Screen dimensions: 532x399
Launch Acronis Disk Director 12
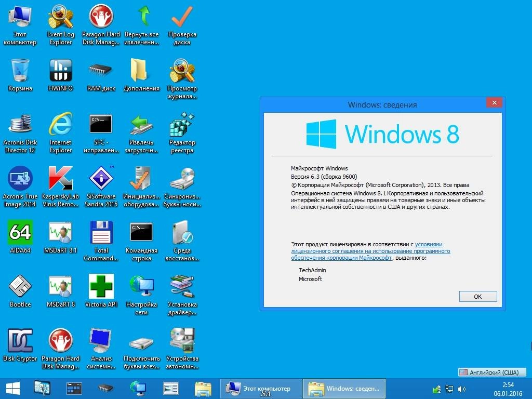tap(20, 132)
